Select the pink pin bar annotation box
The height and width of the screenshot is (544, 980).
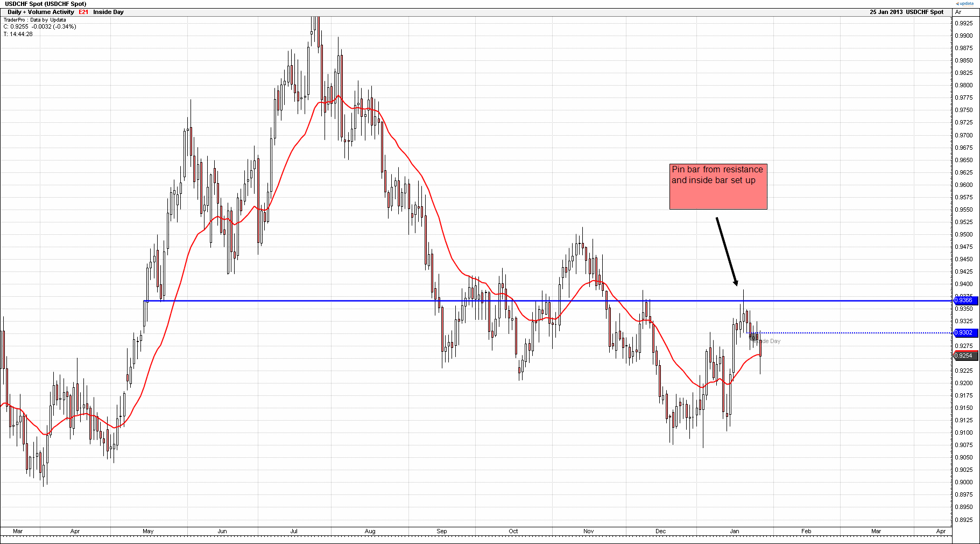718,186
